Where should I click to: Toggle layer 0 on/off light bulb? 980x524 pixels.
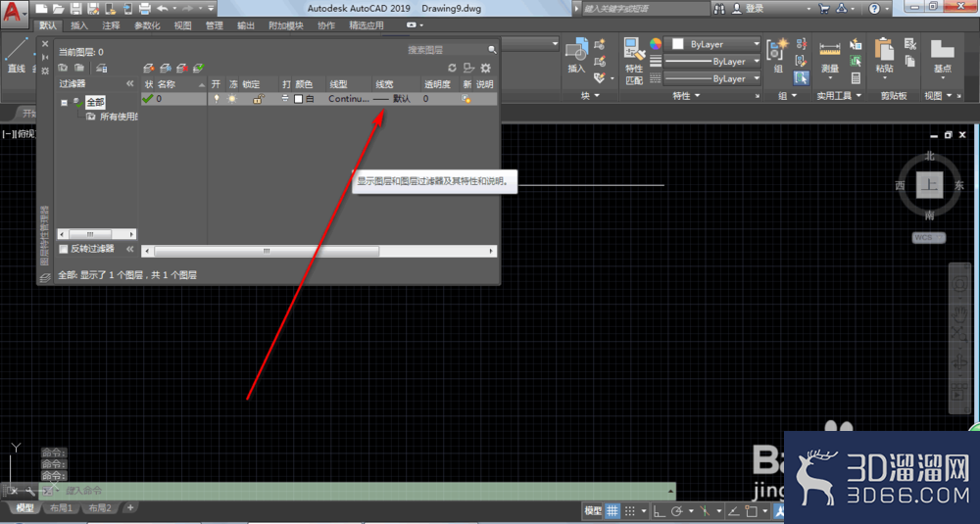pyautogui.click(x=217, y=99)
